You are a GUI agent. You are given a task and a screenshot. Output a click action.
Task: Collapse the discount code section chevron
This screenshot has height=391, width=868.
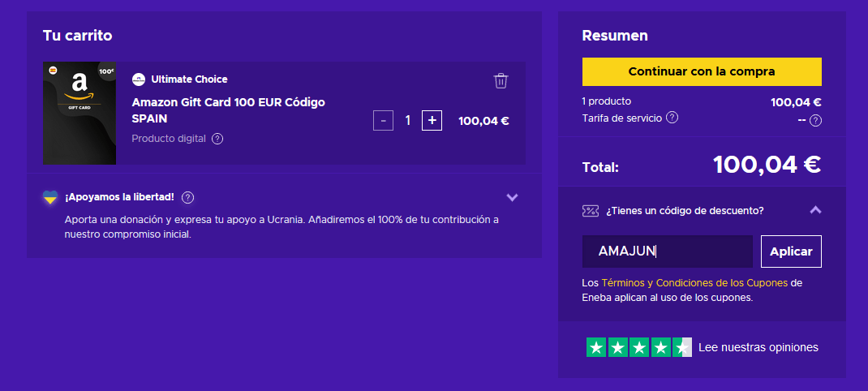coord(815,210)
